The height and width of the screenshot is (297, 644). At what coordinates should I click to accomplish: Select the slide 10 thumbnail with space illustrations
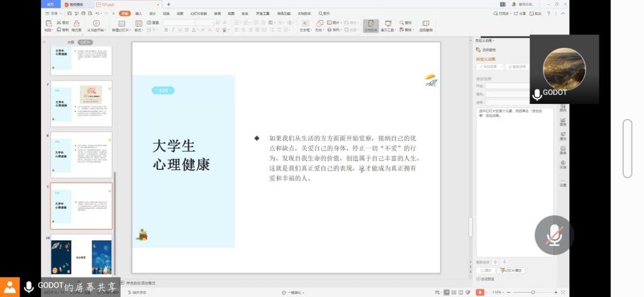(x=82, y=257)
